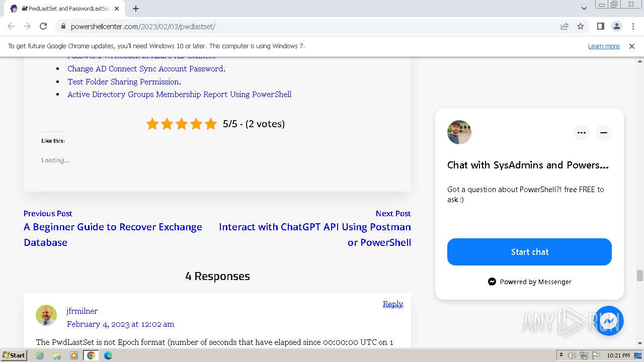
Task: Open the Chrome profile avatar icon
Action: (x=616, y=26)
